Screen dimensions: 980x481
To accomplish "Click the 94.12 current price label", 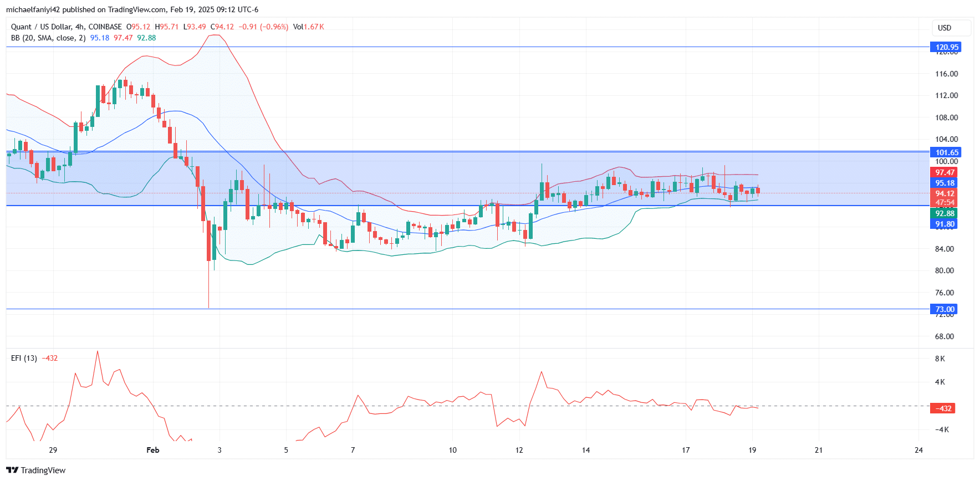I will click(944, 193).
